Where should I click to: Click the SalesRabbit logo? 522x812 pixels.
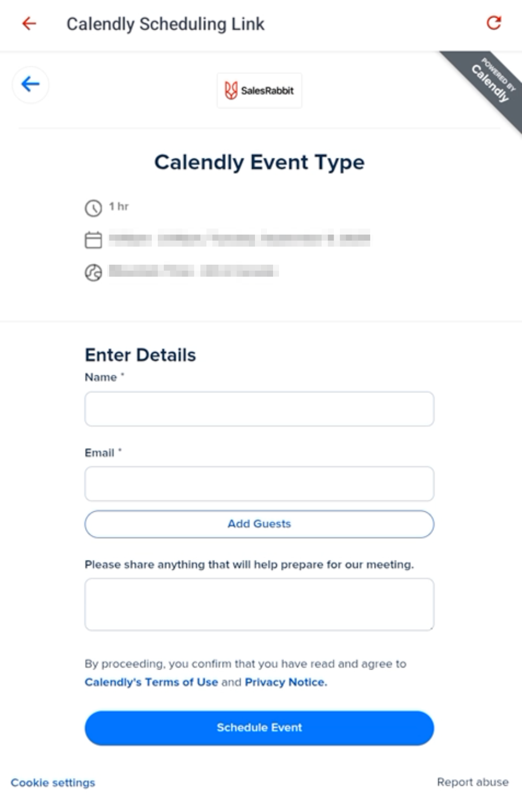[259, 91]
